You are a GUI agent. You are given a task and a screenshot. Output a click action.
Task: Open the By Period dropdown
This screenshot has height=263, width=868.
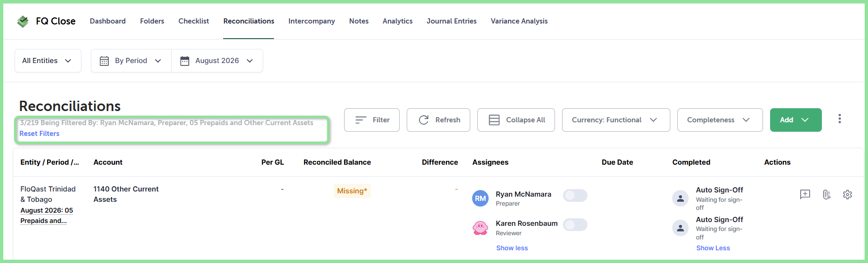click(x=131, y=61)
